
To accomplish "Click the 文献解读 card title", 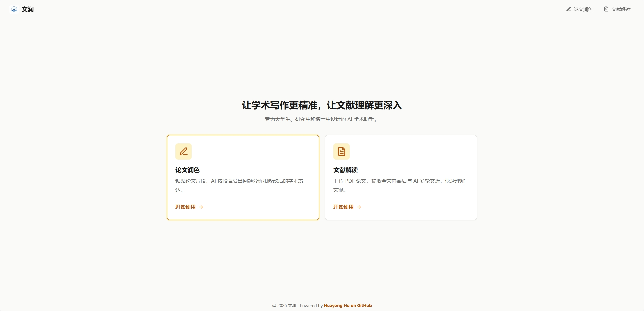I will click(x=346, y=170).
